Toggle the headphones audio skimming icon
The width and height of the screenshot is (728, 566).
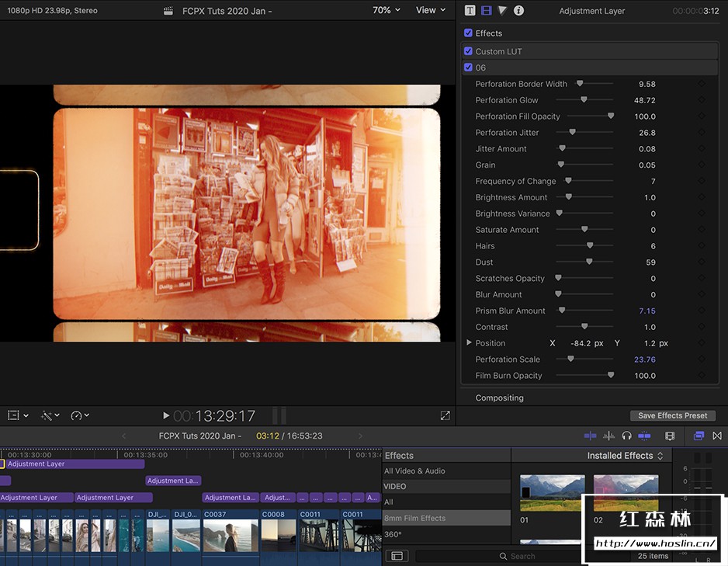[x=626, y=436]
